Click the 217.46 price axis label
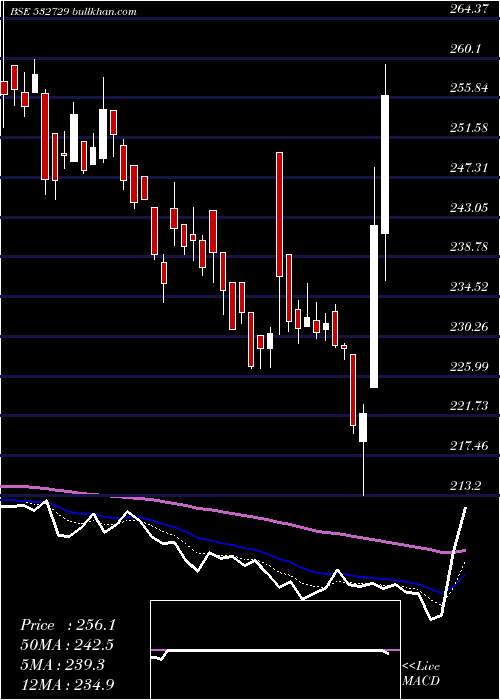This screenshot has width=500, height=700. pos(469,446)
